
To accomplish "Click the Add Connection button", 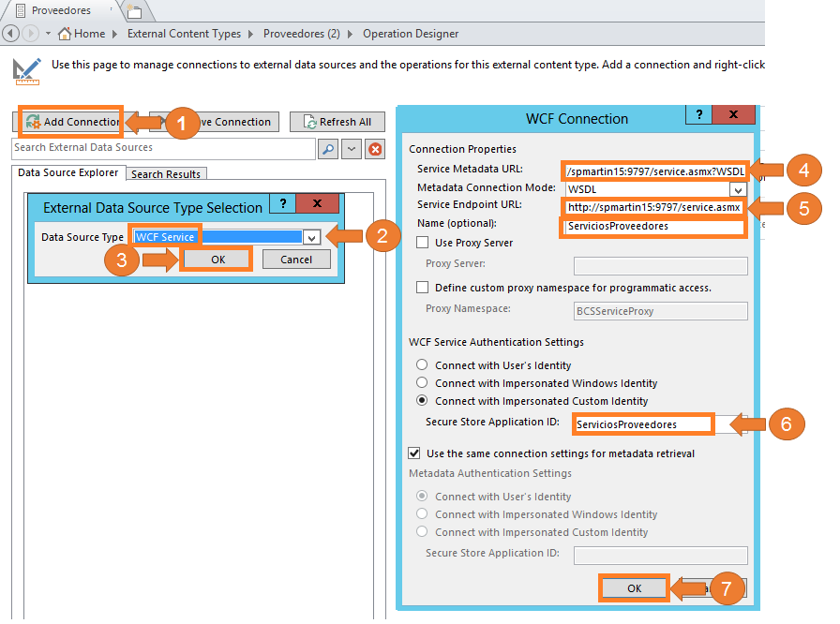I will tap(72, 122).
